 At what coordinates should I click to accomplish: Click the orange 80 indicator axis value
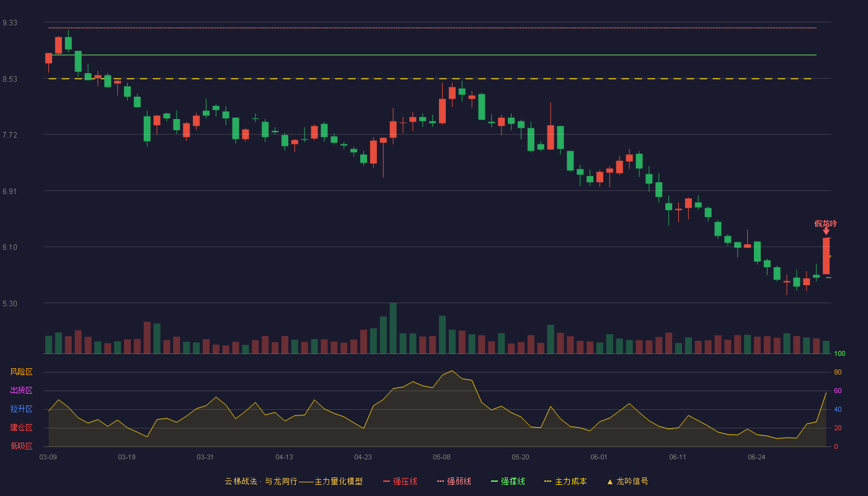[838, 373]
